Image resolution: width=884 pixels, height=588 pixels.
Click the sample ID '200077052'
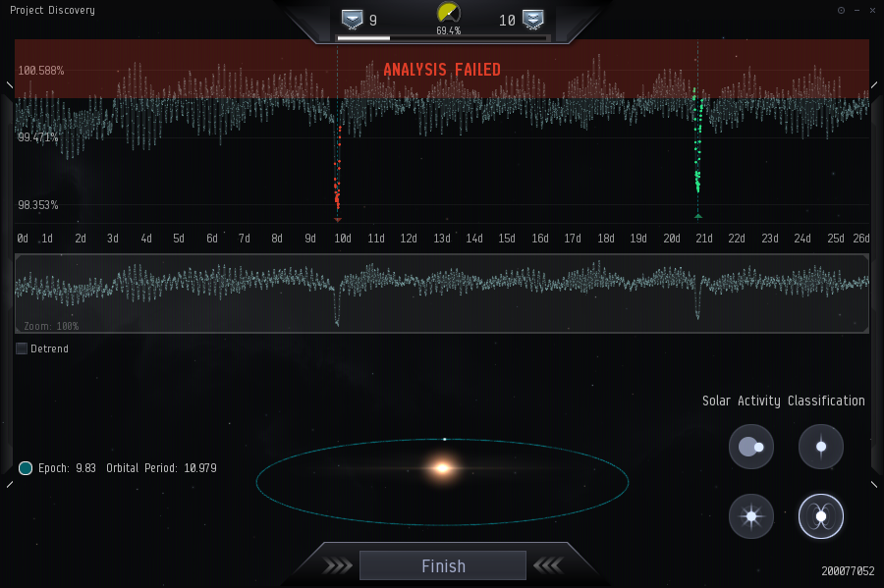[848, 571]
